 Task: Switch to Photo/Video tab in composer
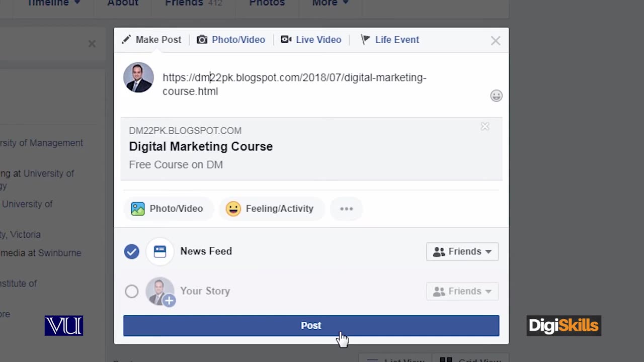pos(231,40)
